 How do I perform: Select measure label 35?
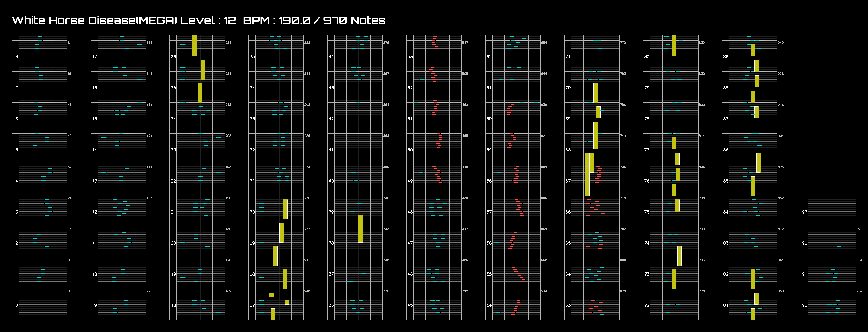pos(252,56)
